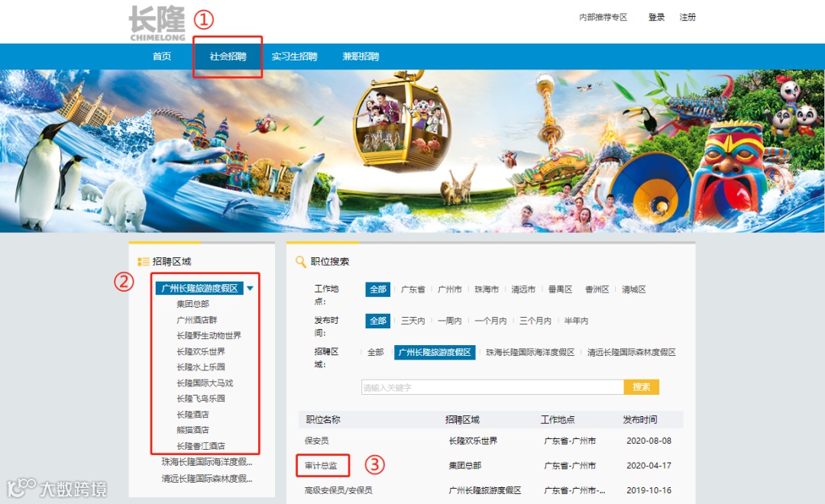Click the theme park banner image

(x=412, y=151)
